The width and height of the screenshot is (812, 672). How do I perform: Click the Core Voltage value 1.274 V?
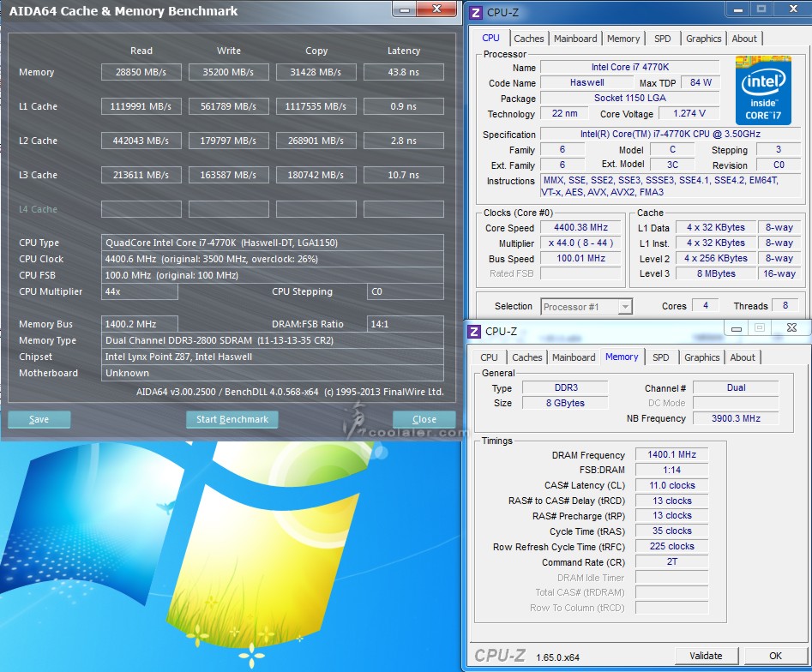689,113
